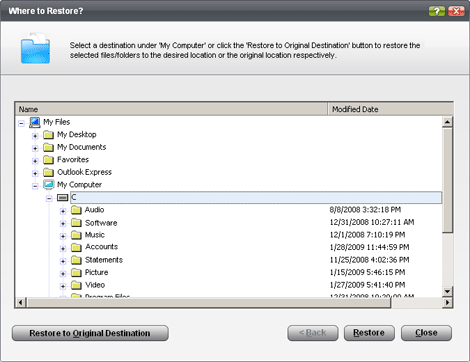Viewport: 470px width, 362px height.
Task: Expand the Outlook Express node
Action: [35, 173]
